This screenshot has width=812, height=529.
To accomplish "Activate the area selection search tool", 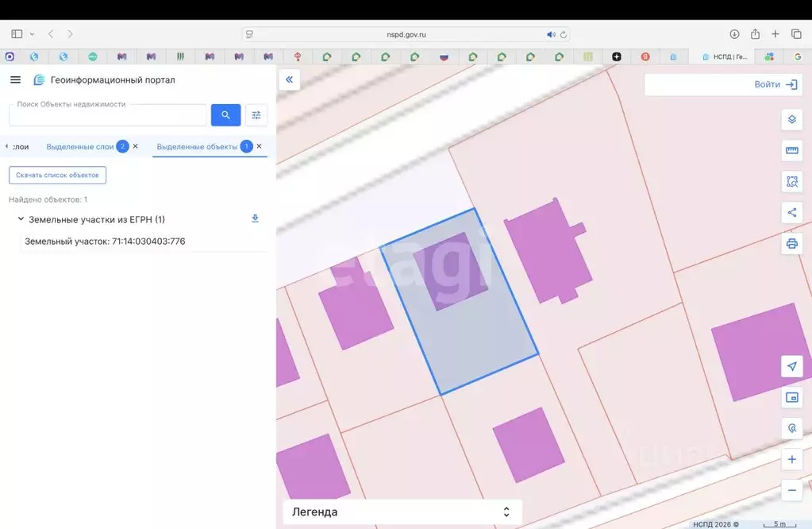I will tap(792, 182).
